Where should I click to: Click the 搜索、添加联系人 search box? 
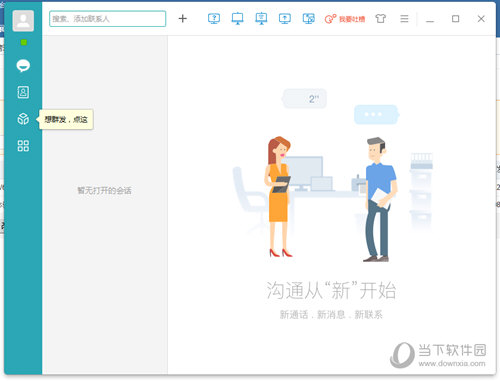(107, 19)
